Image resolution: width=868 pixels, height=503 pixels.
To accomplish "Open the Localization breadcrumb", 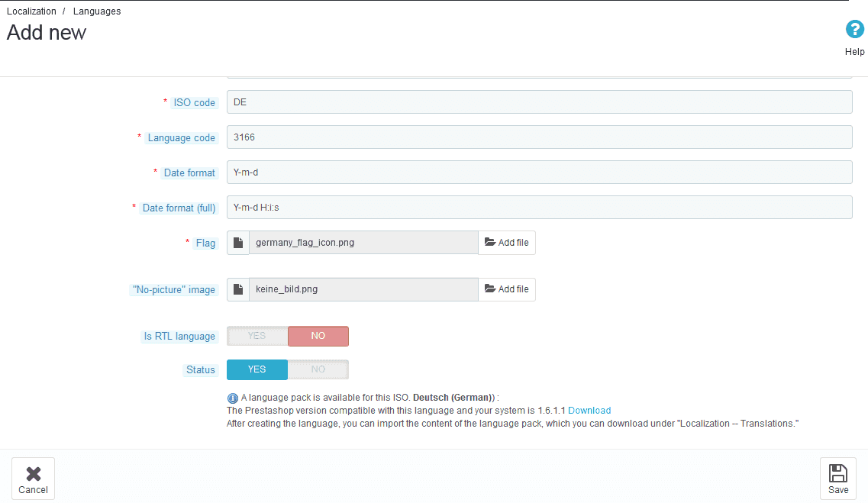I will [31, 11].
